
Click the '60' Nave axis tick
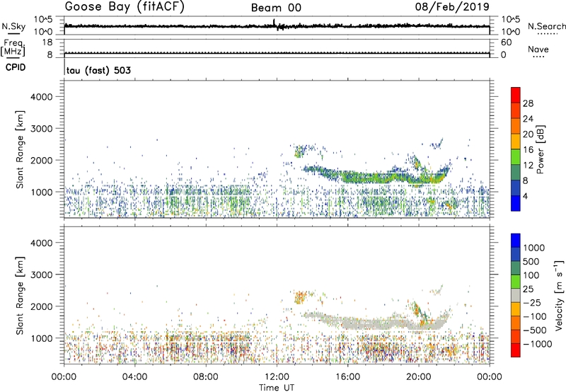point(506,42)
